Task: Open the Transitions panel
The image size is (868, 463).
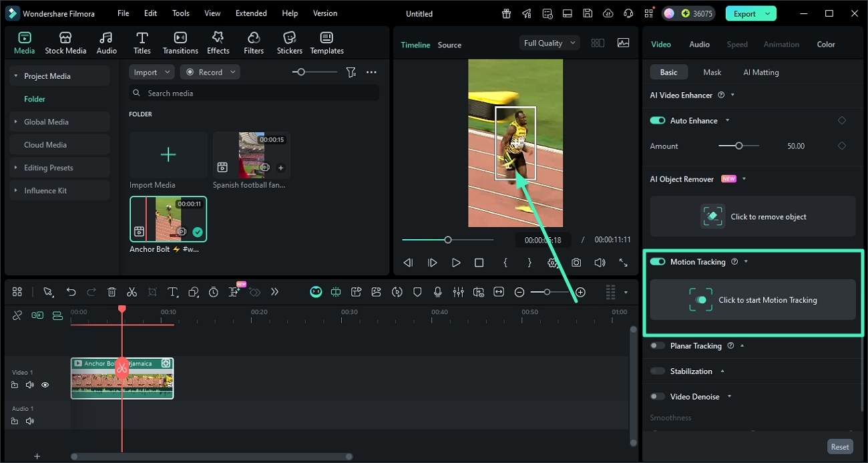Action: [x=180, y=41]
